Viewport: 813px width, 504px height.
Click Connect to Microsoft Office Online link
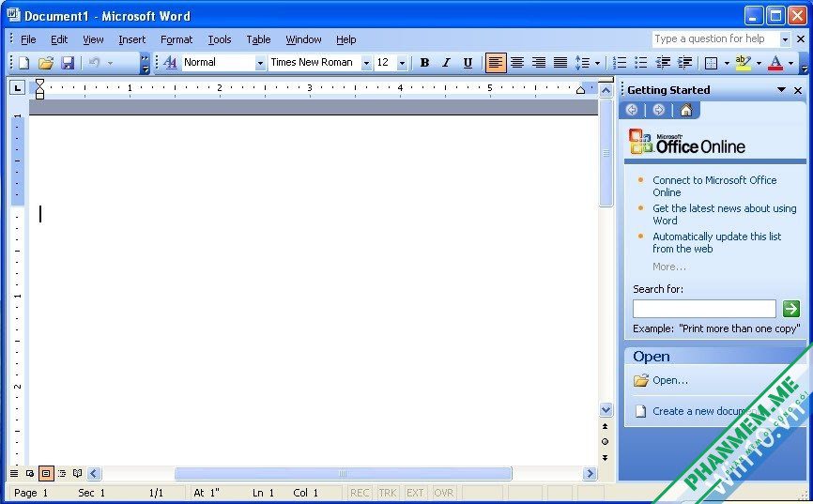click(x=714, y=186)
